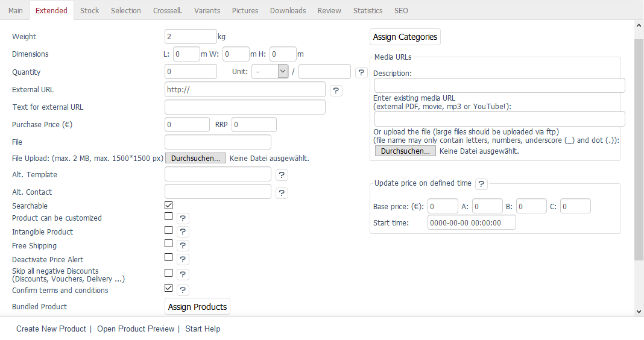Show help for Alt. Template

tap(282, 175)
